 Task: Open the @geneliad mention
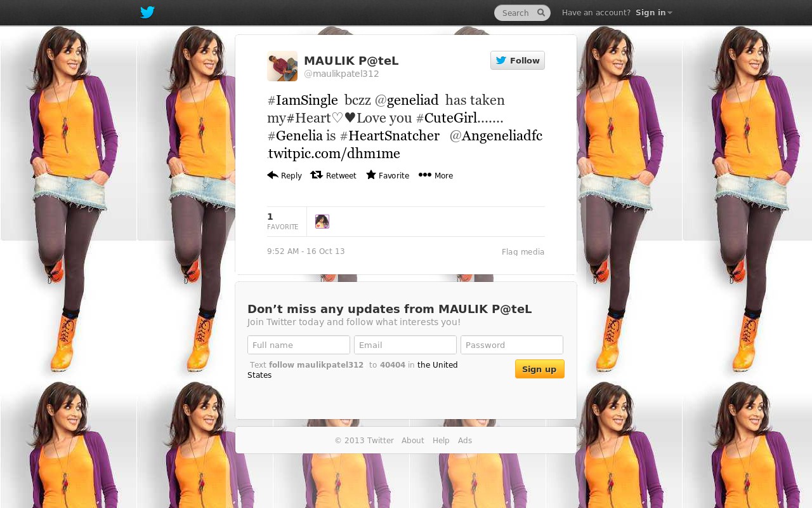point(407,100)
